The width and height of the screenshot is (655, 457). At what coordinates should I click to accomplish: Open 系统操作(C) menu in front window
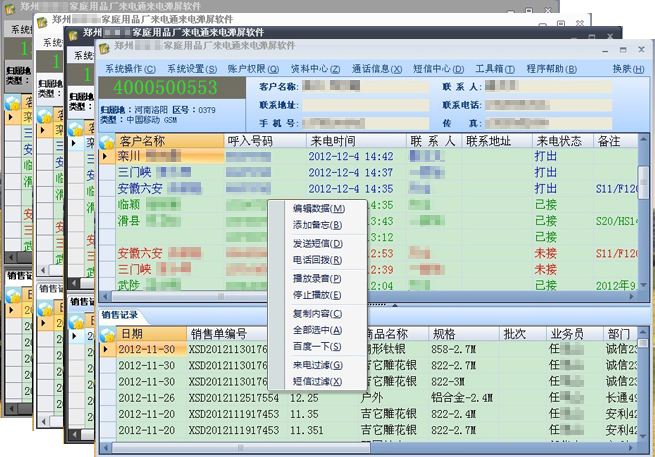pos(130,69)
